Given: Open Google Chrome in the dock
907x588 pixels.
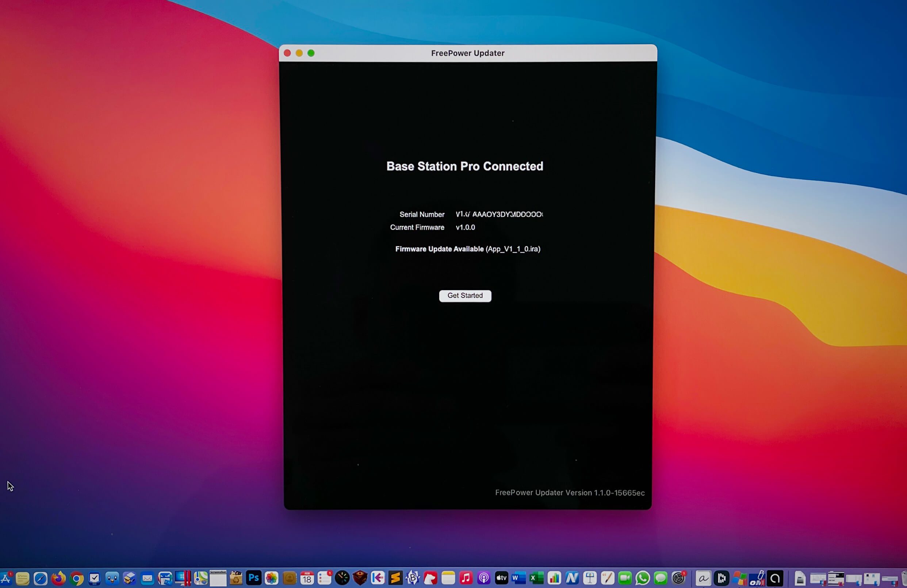Looking at the screenshot, I should coord(77,579).
